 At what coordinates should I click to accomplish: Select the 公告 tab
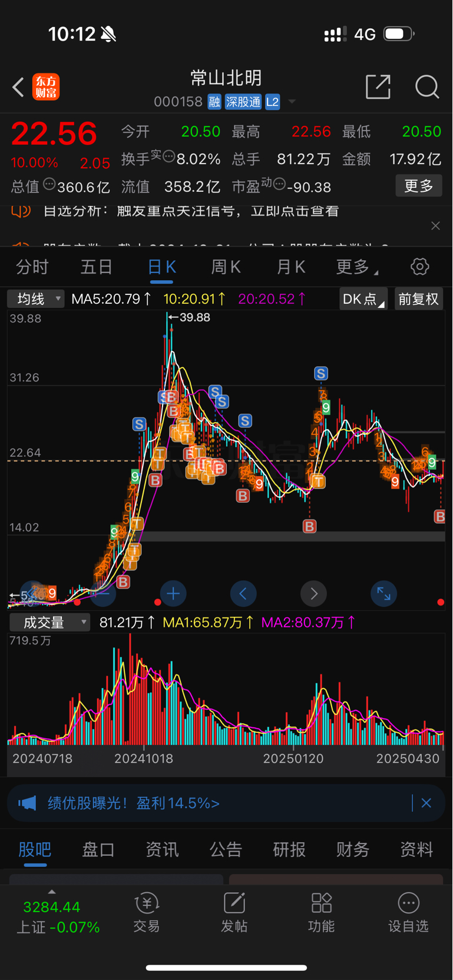[226, 849]
